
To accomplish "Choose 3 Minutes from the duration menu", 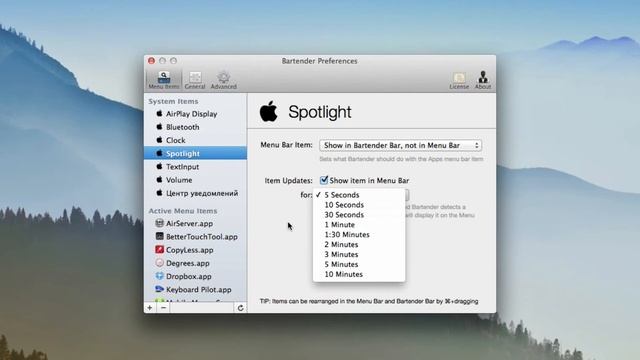I will tap(359, 254).
